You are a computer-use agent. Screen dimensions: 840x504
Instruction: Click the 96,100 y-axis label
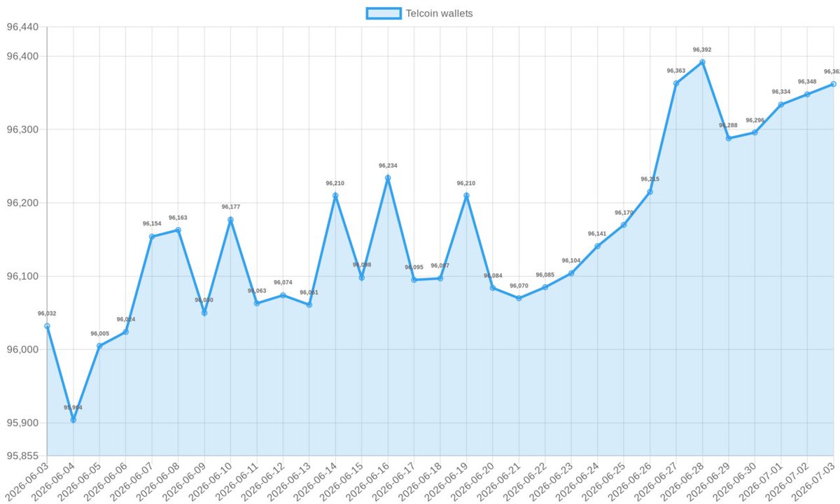pos(22,276)
